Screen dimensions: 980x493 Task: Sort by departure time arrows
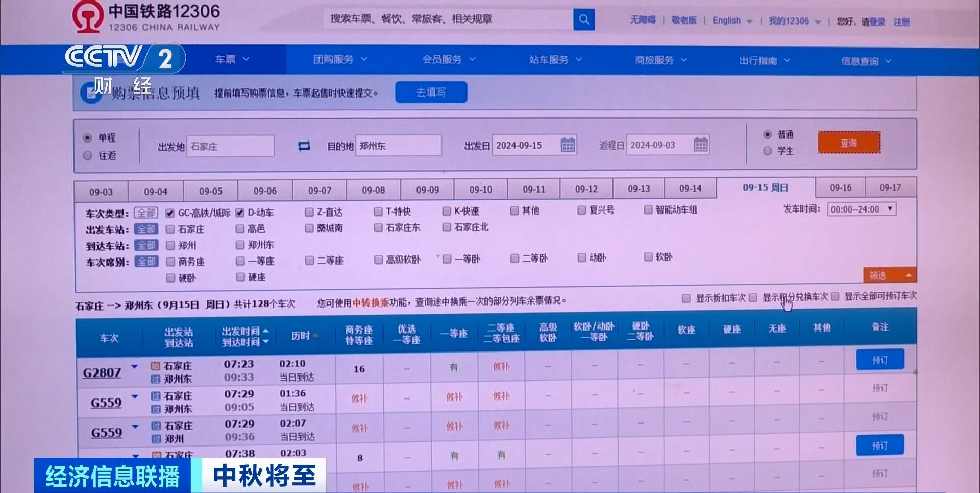[265, 337]
